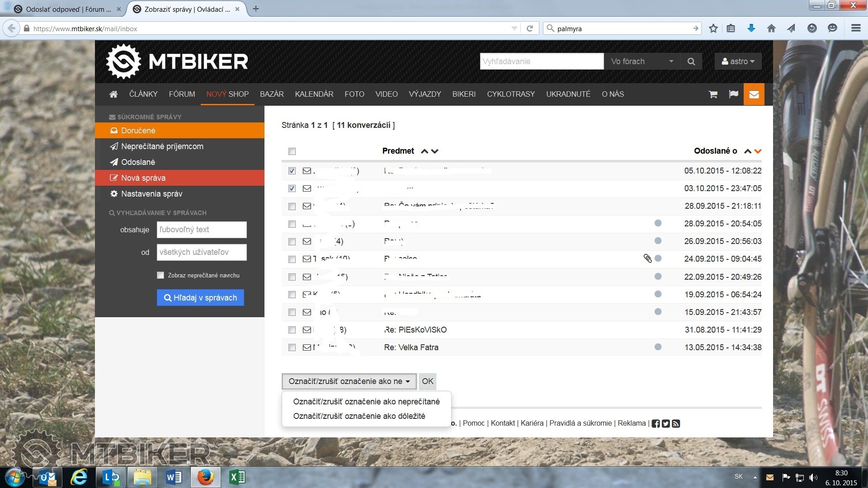The image size is (868, 488).
Task: Click the Hľadaj v správach button
Action: click(200, 298)
